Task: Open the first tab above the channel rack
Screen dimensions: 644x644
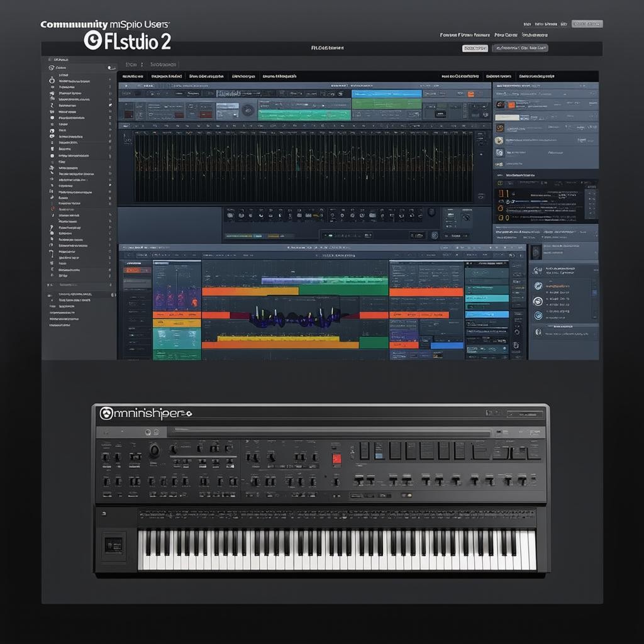Action: click(131, 64)
